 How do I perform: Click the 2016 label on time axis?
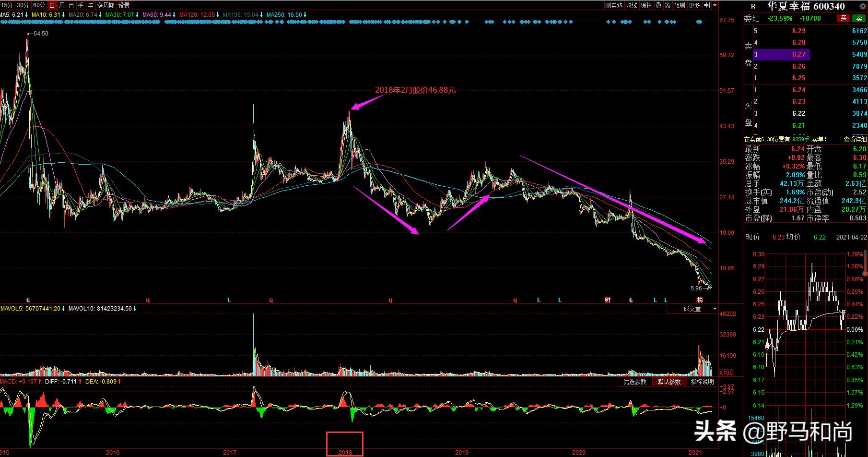tap(113, 453)
